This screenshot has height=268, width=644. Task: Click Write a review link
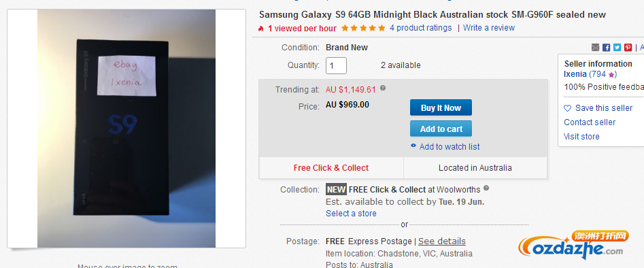pyautogui.click(x=489, y=28)
